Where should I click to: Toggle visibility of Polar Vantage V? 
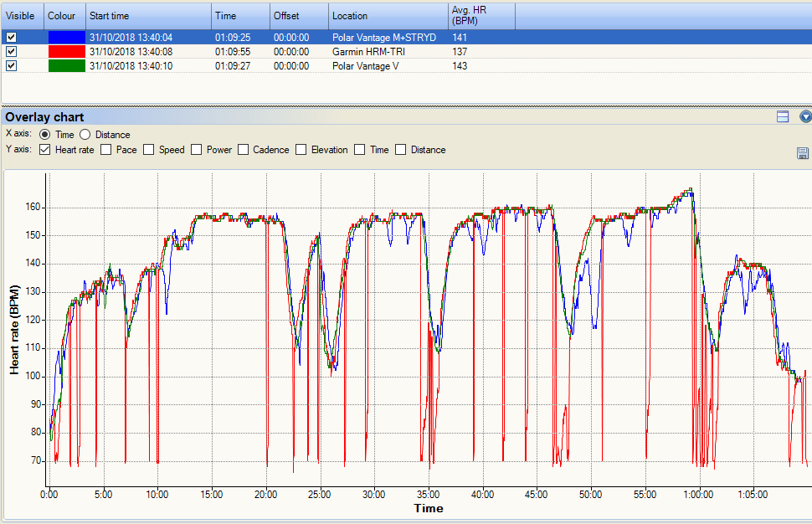11,66
